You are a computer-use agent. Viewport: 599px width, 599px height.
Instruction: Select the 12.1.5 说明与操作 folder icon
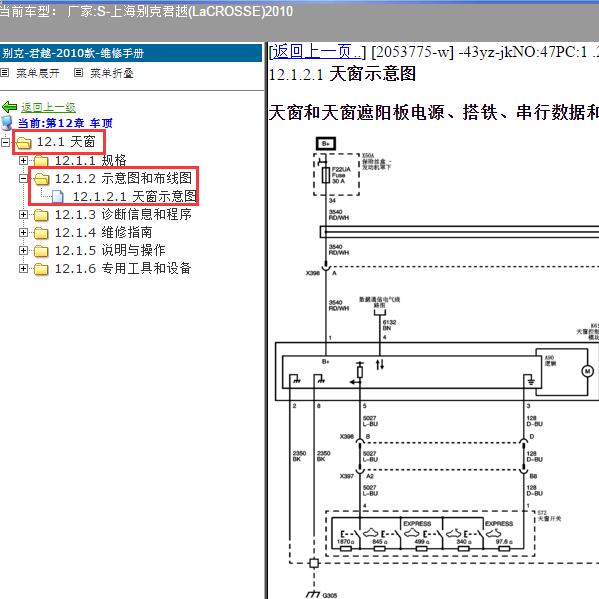41,251
